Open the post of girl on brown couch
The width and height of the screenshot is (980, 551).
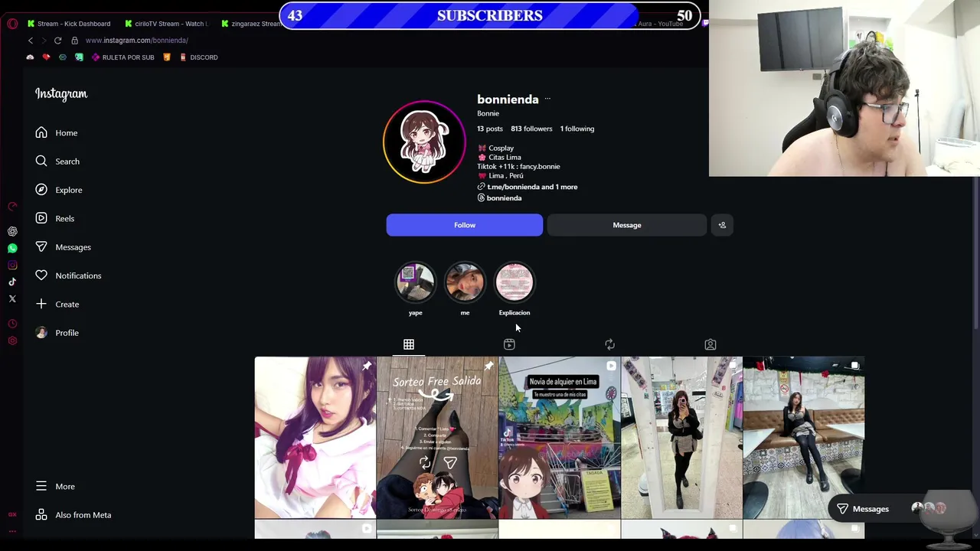pos(804,438)
